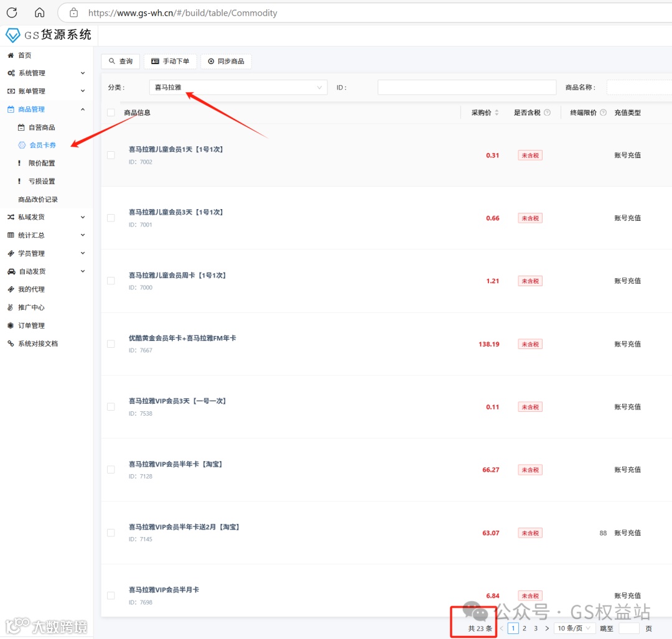
Task: Click the site lock icon in address bar
Action: coord(73,12)
